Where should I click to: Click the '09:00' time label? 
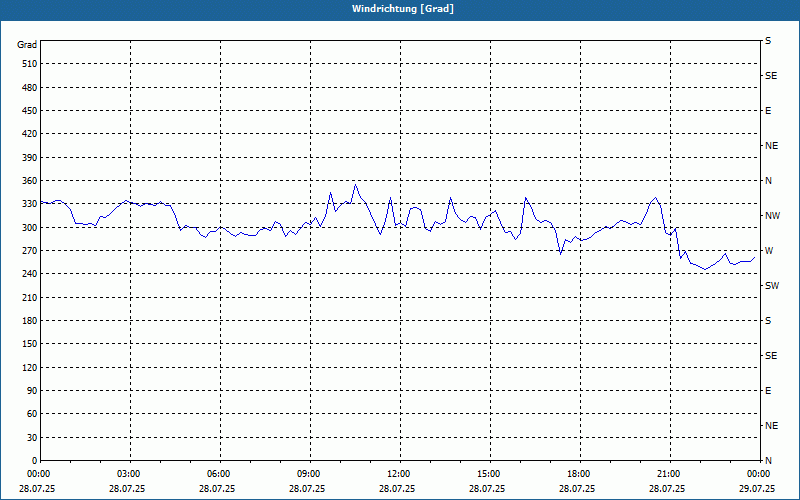click(x=309, y=474)
